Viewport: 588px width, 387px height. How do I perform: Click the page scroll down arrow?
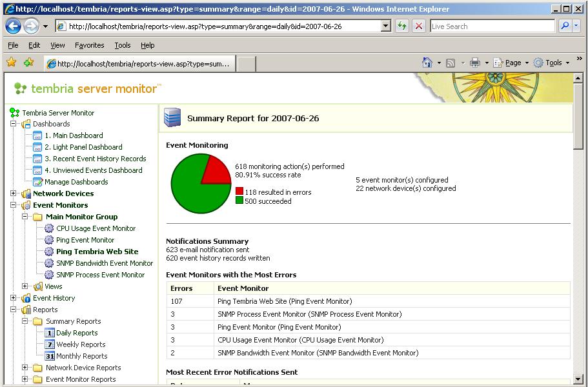click(x=578, y=379)
